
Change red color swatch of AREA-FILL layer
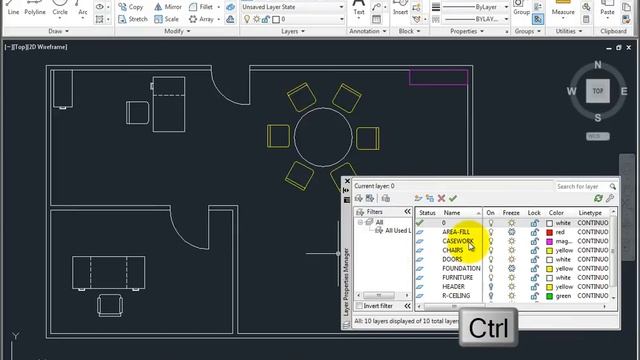click(549, 232)
